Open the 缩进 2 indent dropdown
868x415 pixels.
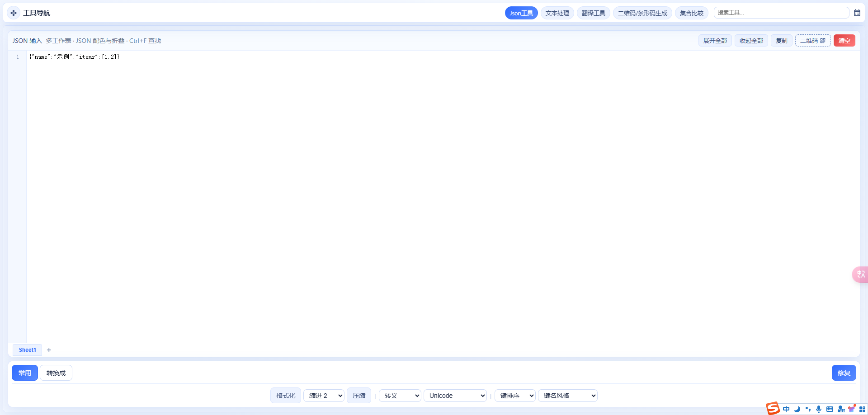(324, 396)
